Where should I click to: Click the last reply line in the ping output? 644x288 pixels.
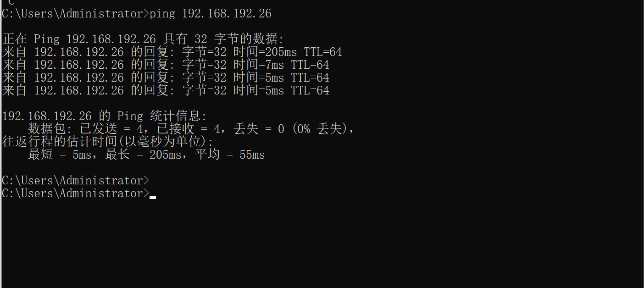[x=166, y=91]
